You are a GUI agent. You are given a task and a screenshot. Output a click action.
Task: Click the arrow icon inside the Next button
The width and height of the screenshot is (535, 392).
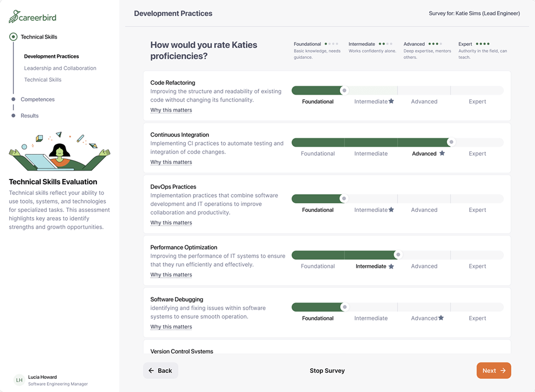pos(502,370)
